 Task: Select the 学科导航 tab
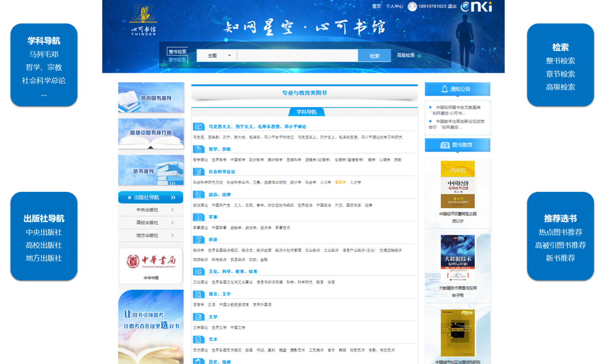pos(307,112)
